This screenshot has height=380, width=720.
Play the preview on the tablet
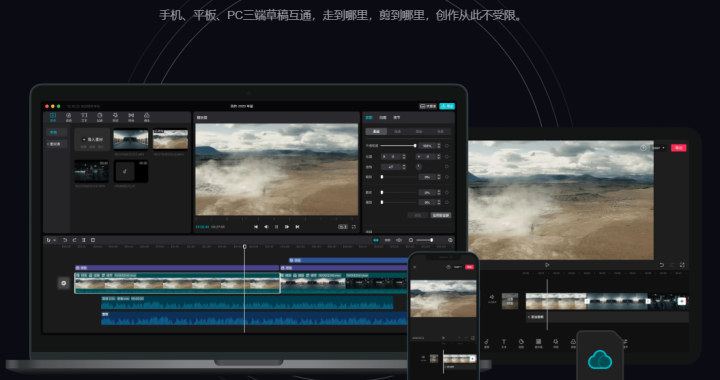coord(547,265)
